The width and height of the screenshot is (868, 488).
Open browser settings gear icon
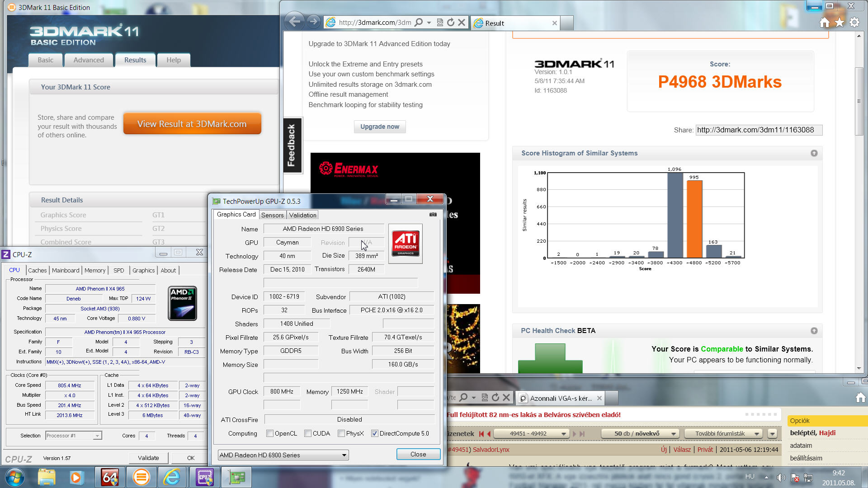854,22
